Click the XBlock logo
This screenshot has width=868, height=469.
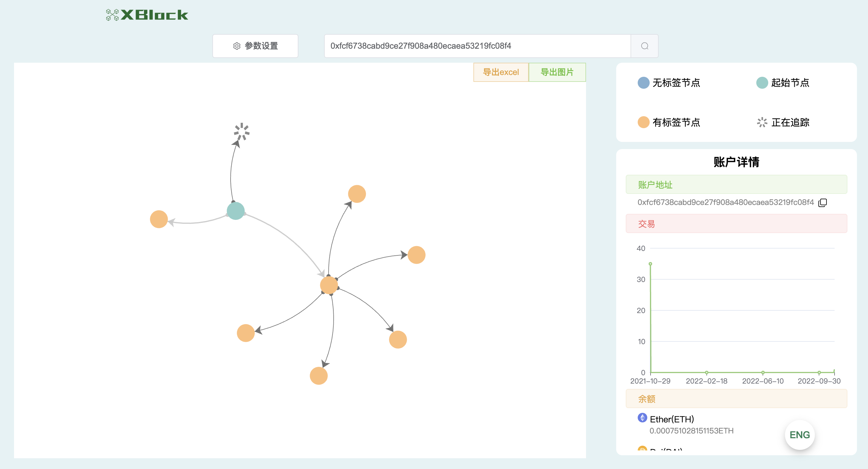click(x=147, y=15)
